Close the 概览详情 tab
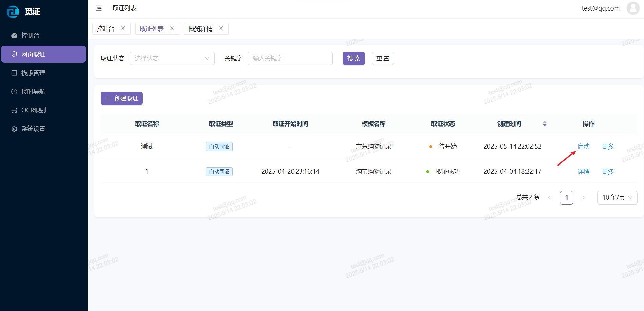The image size is (644, 311). 221,28
